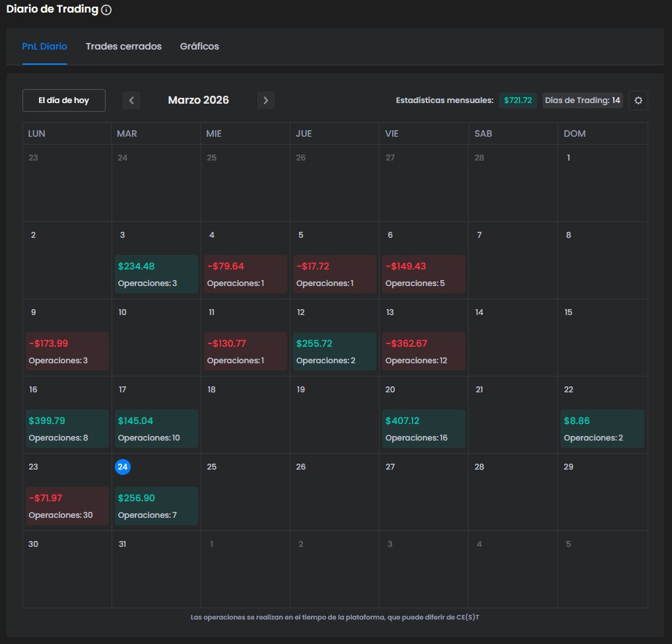Open the -$79.64 entry on March 4
The height and width of the screenshot is (644, 672).
coord(245,274)
